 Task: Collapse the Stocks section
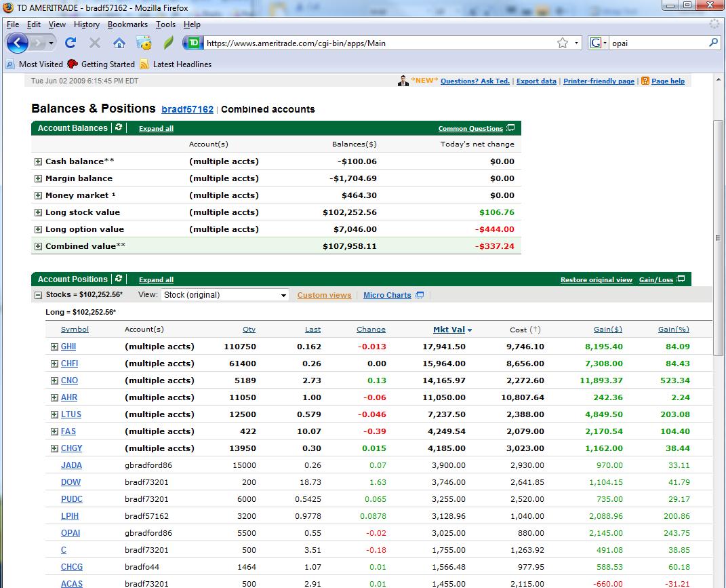click(38, 295)
